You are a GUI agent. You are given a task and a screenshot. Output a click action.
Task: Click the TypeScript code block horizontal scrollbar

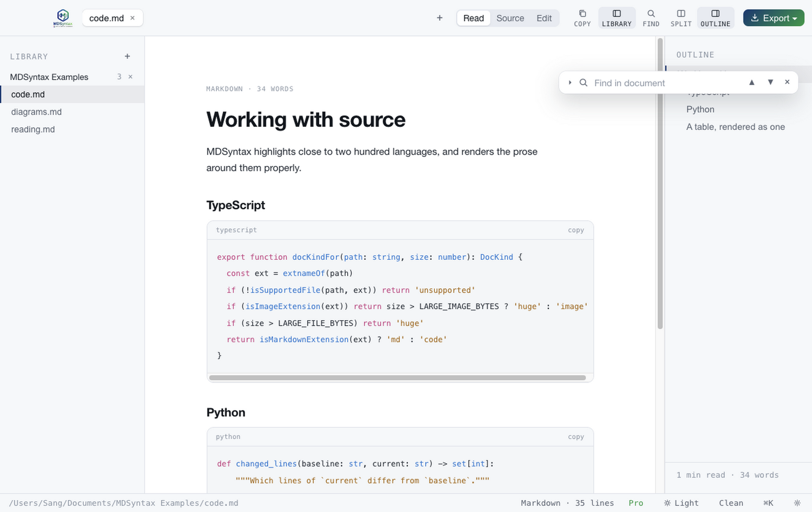[x=397, y=378]
